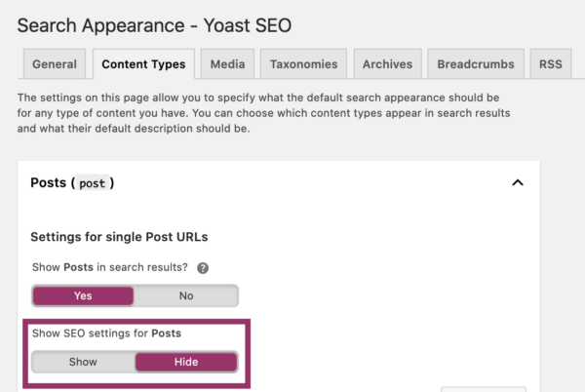The image size is (585, 392).
Task: Set show Posts in search results to No
Action: pyautogui.click(x=186, y=295)
